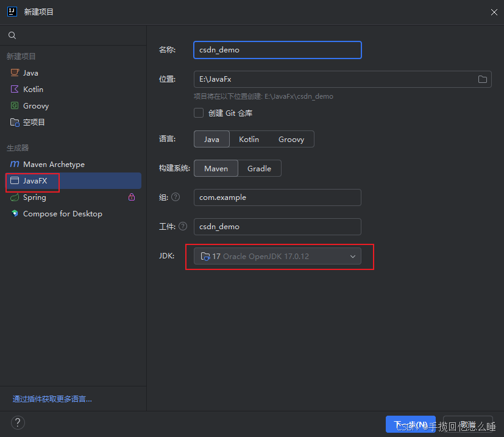
Task: Click the 下一步 (Next) button
Action: tap(410, 424)
